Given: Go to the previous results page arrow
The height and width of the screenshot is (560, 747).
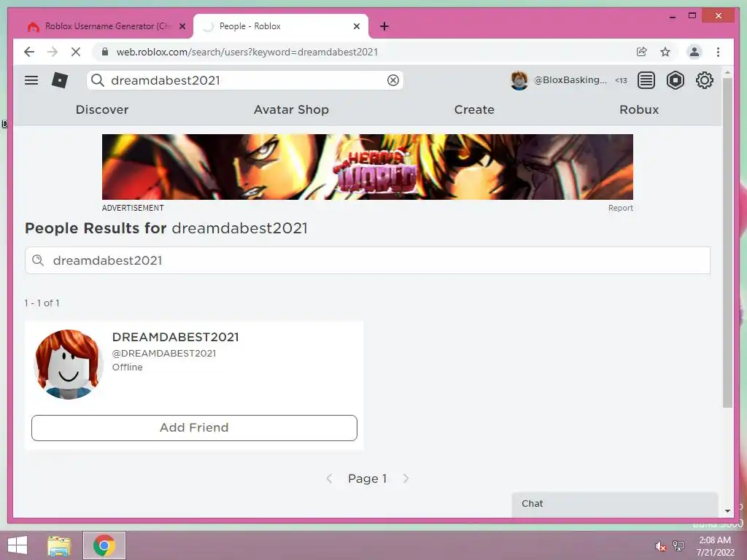Looking at the screenshot, I should (329, 478).
